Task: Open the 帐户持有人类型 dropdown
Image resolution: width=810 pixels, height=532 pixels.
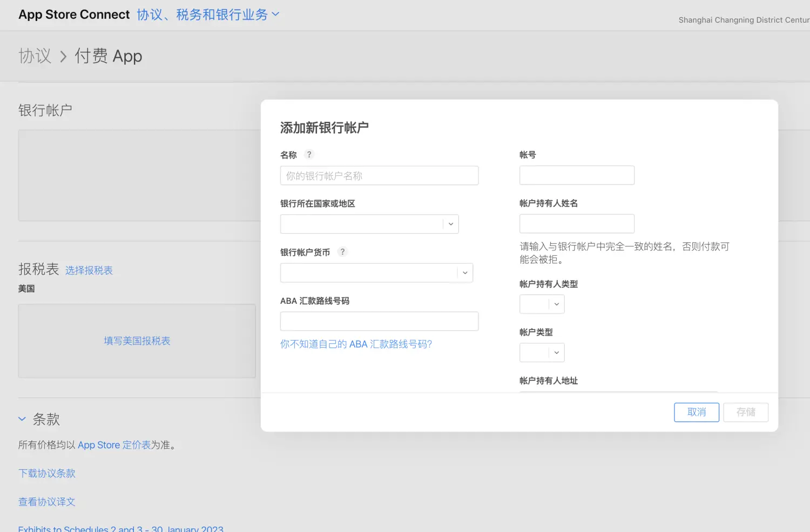Action: (542, 304)
